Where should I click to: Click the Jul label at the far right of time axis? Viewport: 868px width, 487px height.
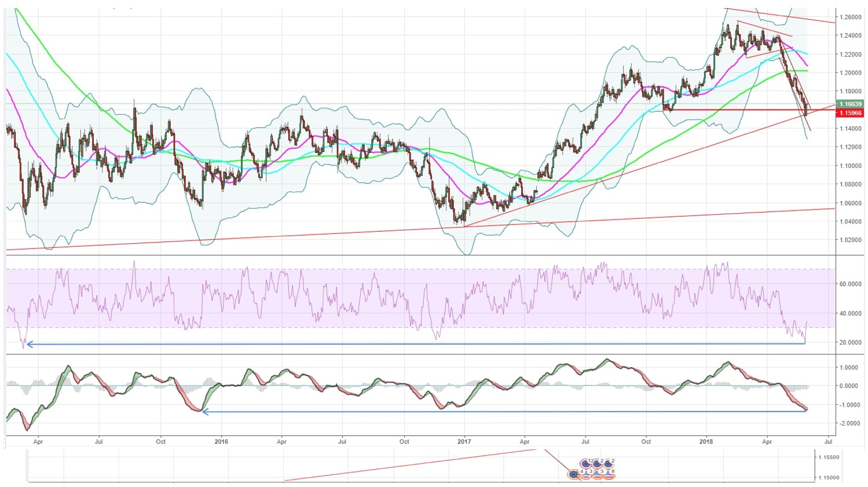pyautogui.click(x=828, y=441)
